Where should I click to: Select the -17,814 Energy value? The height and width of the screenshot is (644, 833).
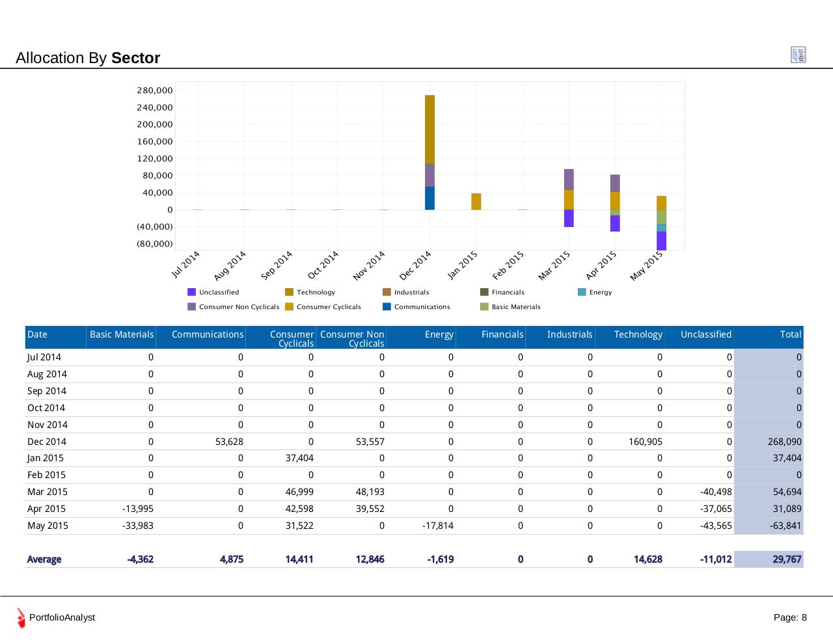pyautogui.click(x=438, y=526)
